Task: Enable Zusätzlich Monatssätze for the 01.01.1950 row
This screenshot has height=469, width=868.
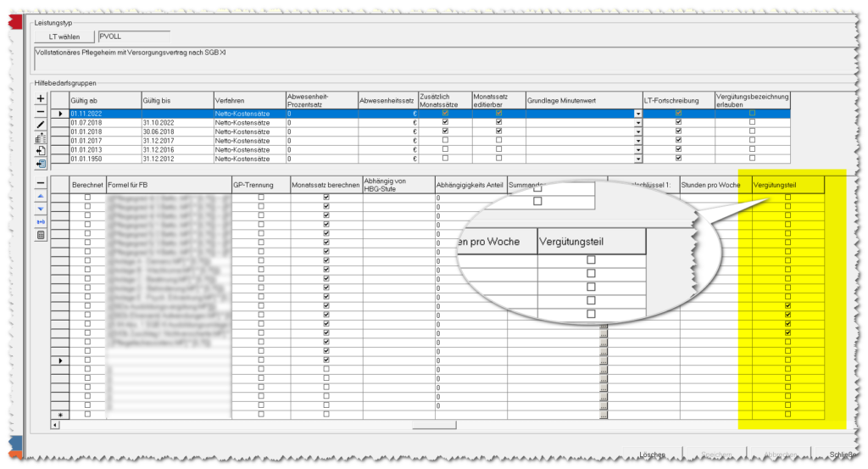Action: point(445,159)
